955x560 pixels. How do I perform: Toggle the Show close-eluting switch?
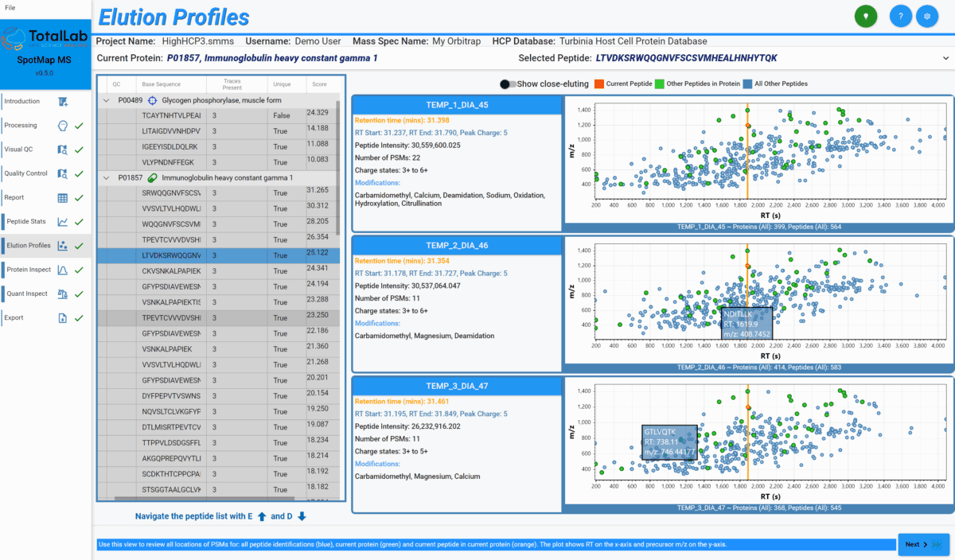coord(506,84)
